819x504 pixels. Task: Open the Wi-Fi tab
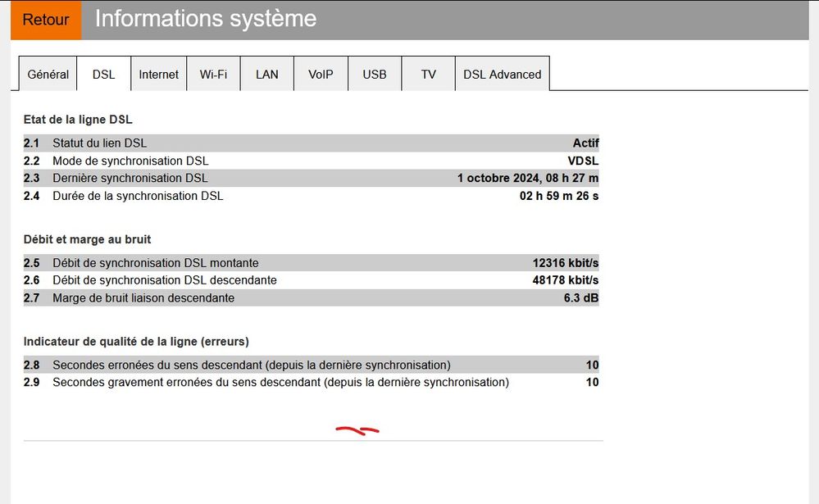(213, 74)
